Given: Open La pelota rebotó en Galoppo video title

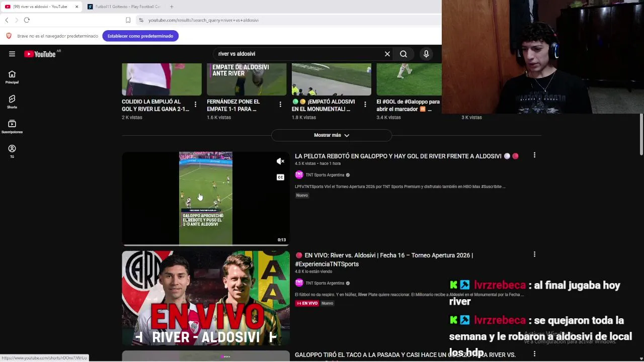Looking at the screenshot, I should 398,156.
